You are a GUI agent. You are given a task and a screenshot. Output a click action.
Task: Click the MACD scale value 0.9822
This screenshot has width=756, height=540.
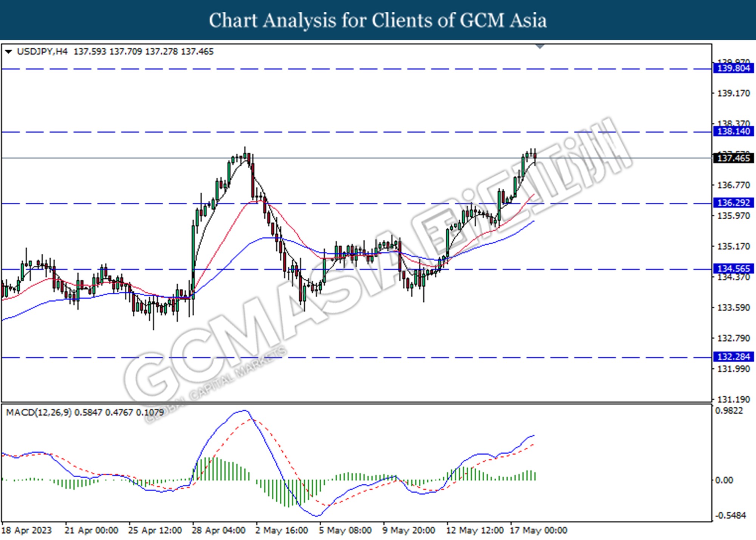tap(729, 411)
